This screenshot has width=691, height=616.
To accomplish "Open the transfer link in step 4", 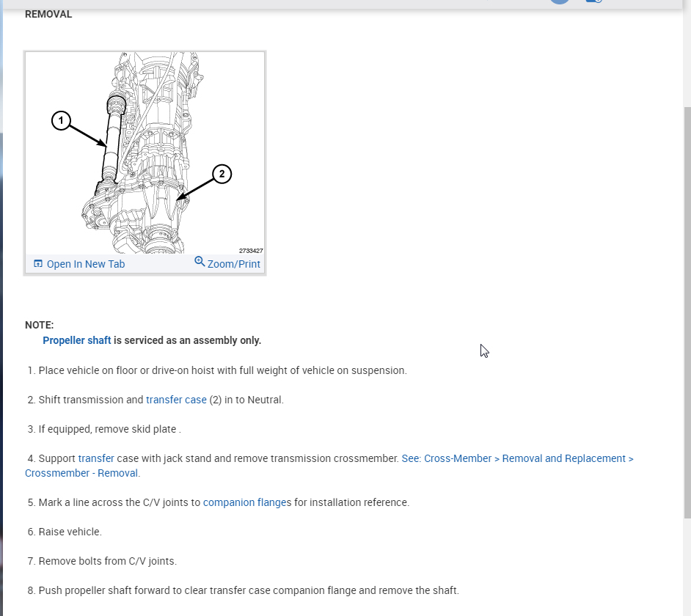I will (96, 458).
